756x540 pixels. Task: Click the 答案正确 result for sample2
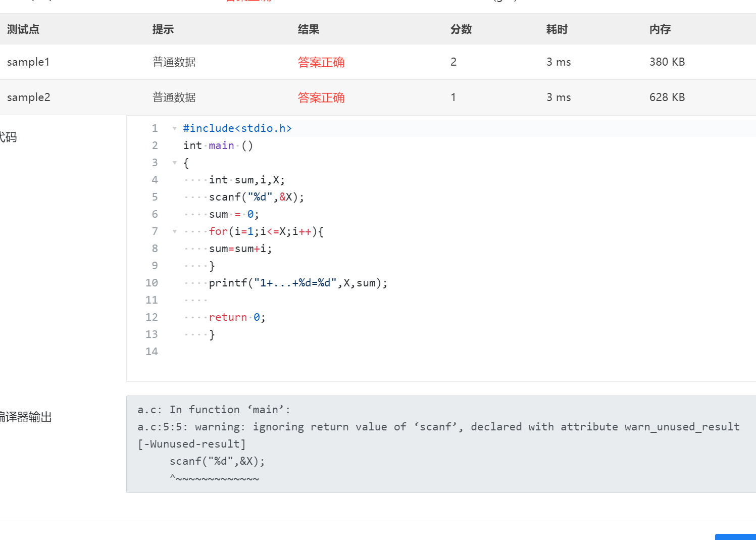click(x=321, y=97)
